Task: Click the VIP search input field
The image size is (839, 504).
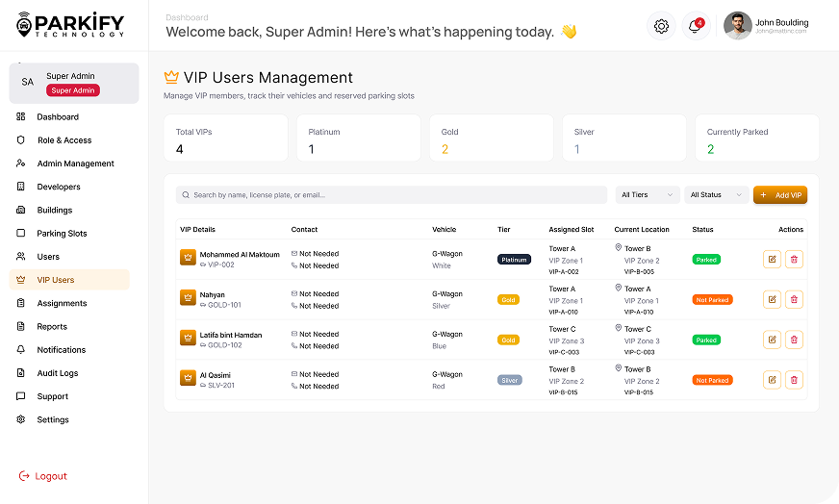Action: point(392,195)
